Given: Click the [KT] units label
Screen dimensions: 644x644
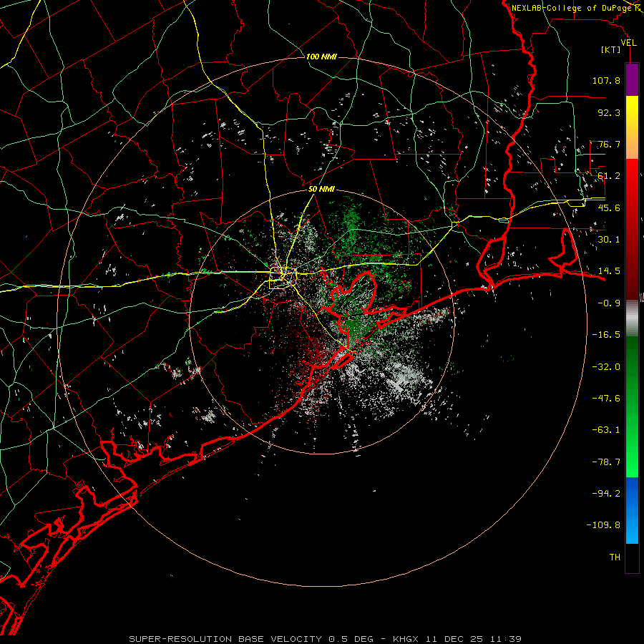Looking at the screenshot, I should 611,49.
